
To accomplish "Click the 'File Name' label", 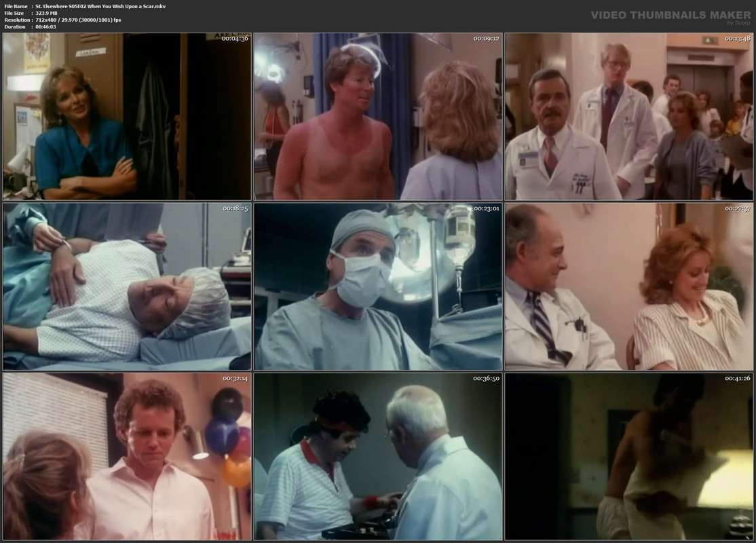I will coord(16,6).
